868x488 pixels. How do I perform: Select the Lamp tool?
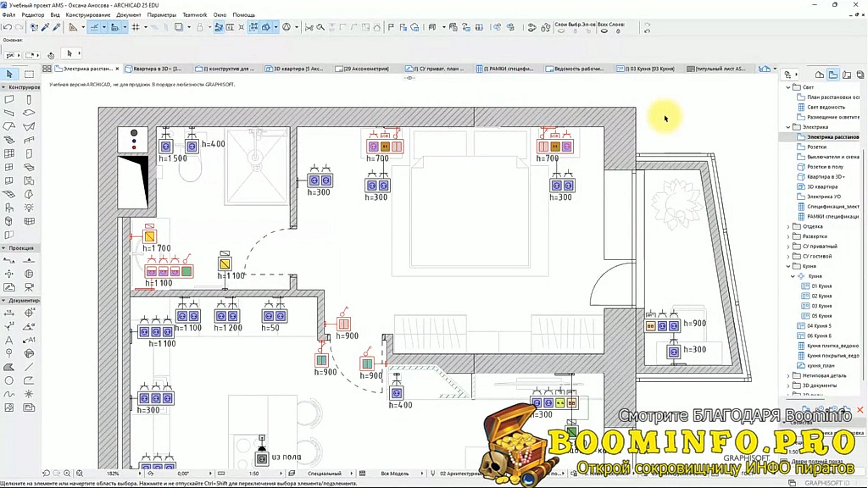[29, 208]
